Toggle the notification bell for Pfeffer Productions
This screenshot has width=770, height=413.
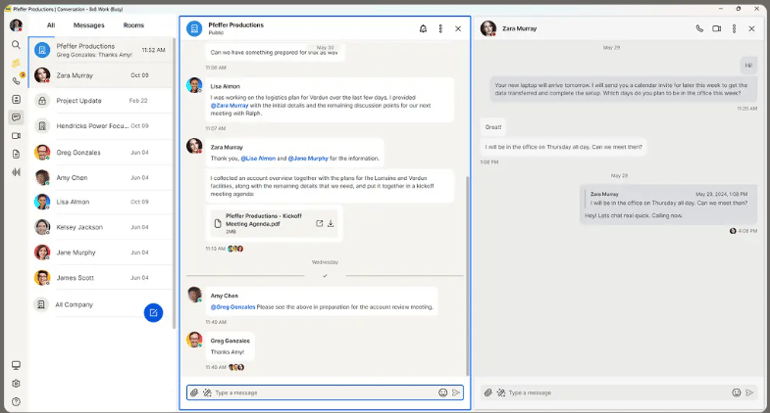pos(423,29)
